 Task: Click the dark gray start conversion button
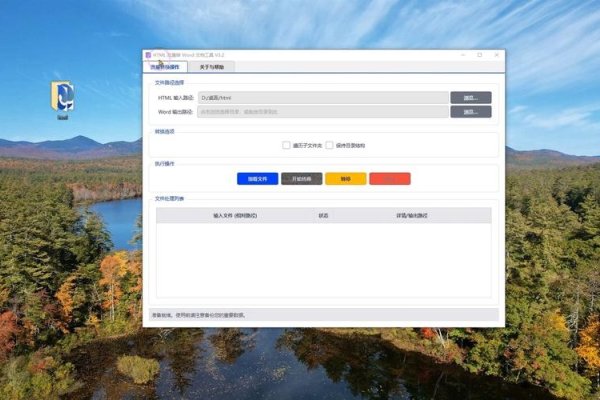coord(302,179)
